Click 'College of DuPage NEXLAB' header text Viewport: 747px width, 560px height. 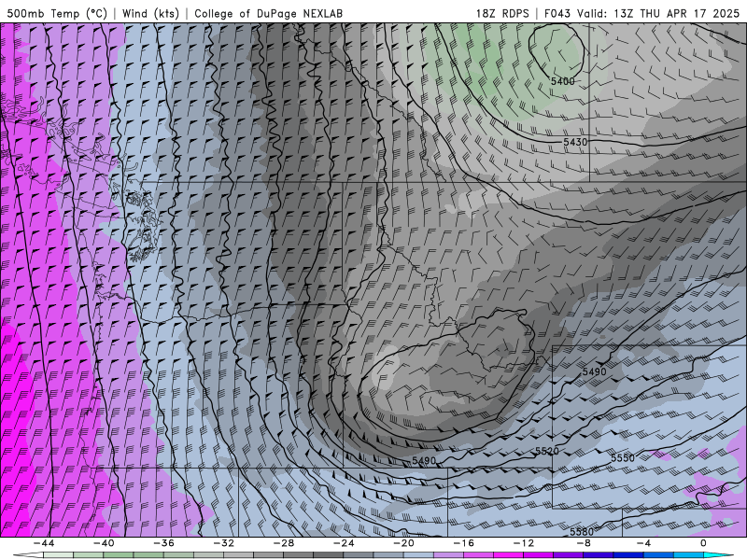click(x=268, y=13)
